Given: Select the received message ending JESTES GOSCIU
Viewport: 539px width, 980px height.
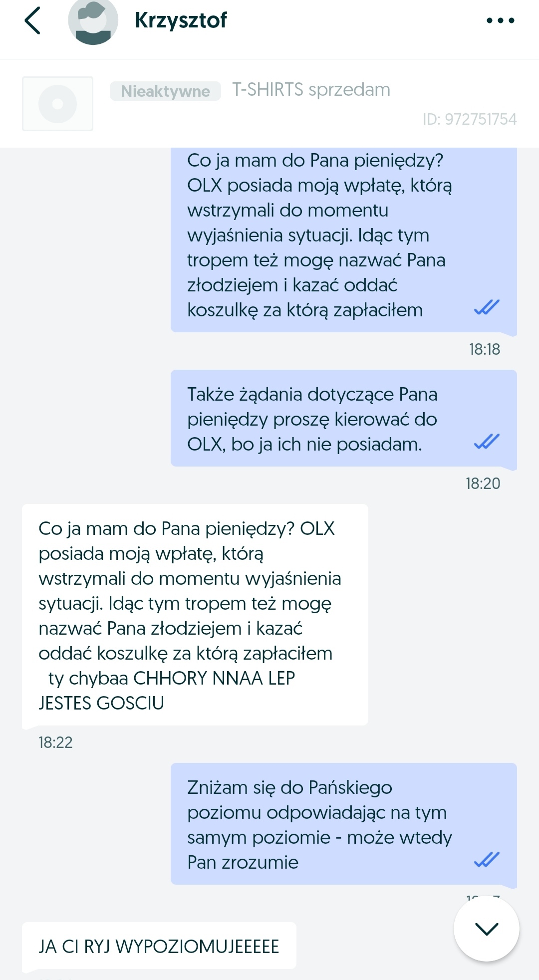Looking at the screenshot, I should point(195,615).
